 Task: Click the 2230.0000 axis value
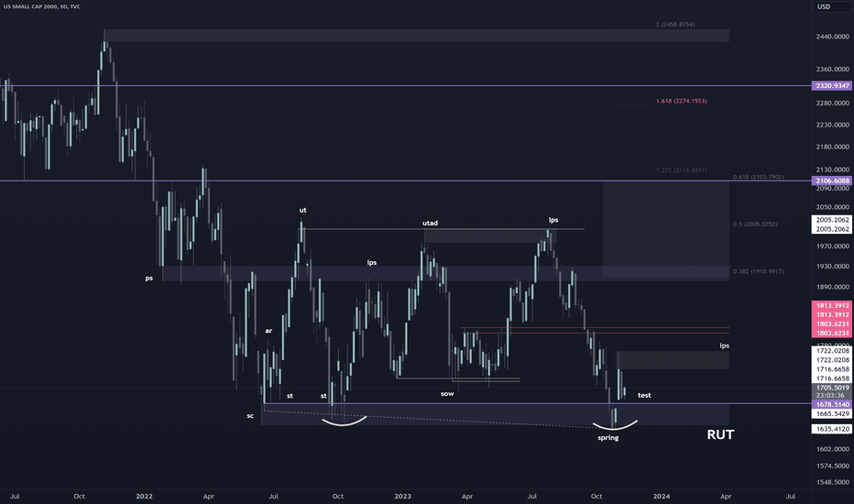tap(832, 125)
